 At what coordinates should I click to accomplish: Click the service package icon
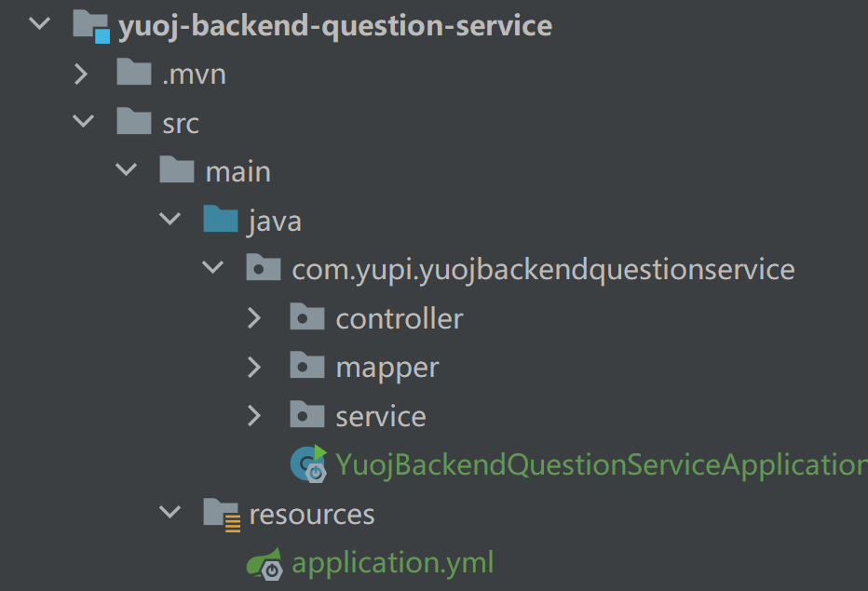(307, 415)
